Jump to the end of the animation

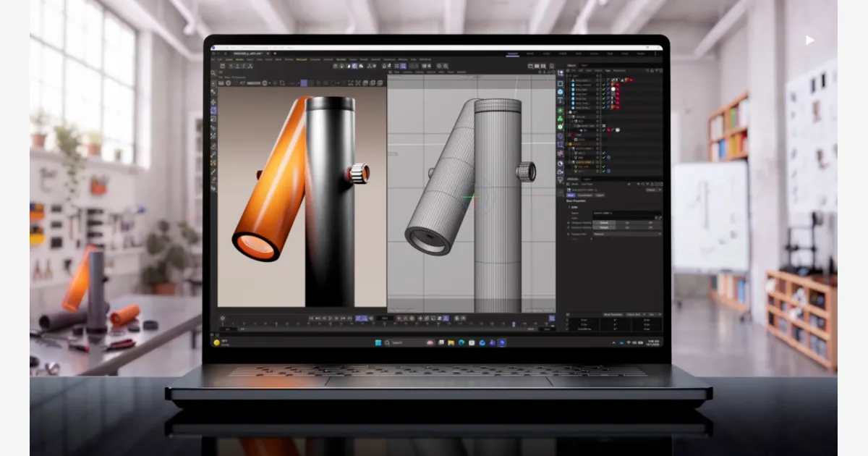(x=351, y=318)
